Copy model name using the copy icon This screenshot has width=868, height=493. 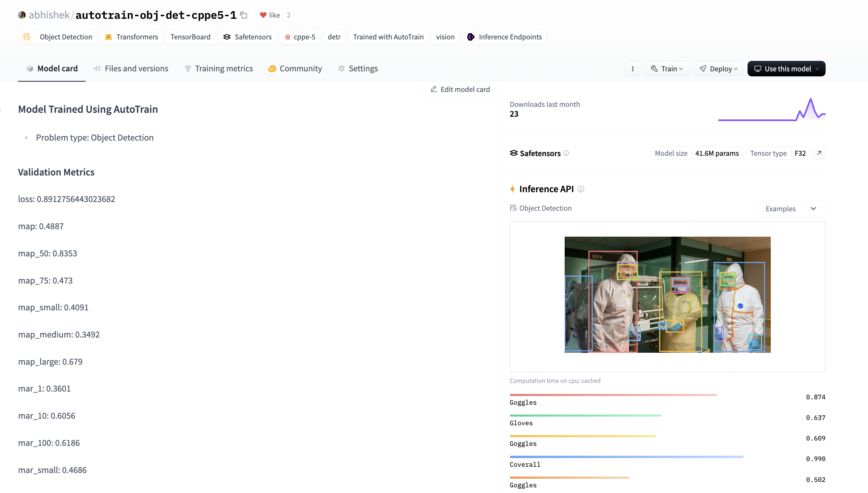[244, 15]
